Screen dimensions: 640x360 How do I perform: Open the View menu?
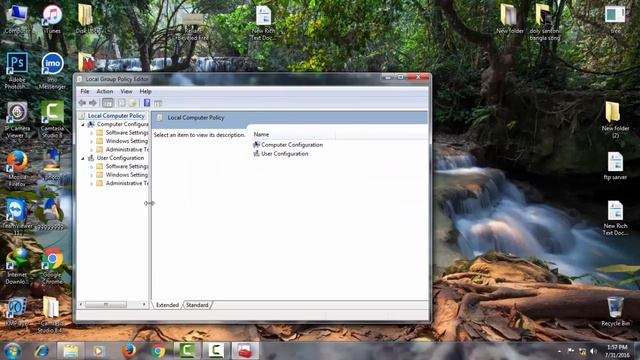click(x=126, y=91)
